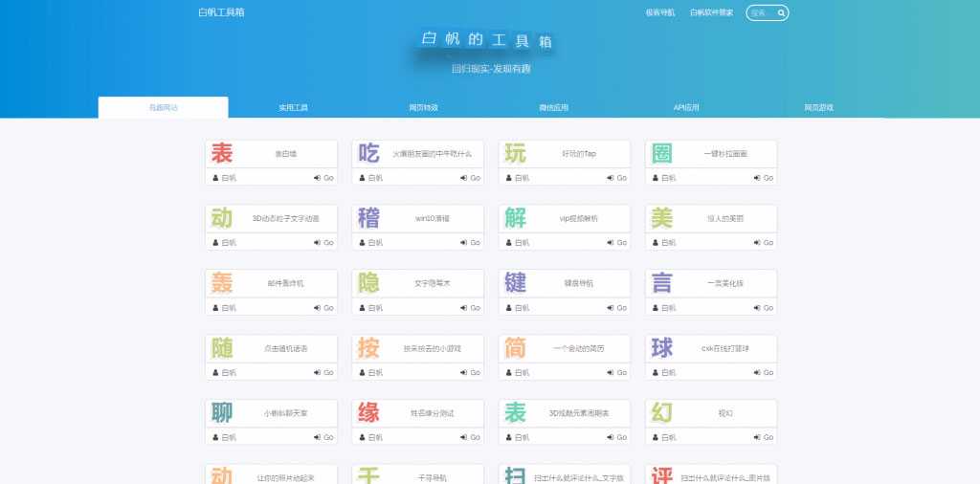Click the 解 card icon

pos(515,218)
